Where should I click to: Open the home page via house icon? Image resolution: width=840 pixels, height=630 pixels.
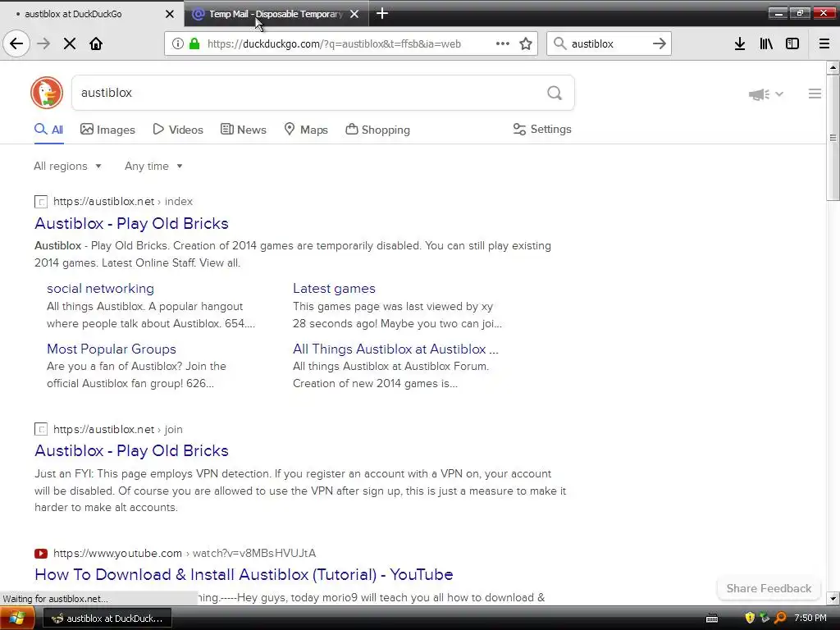(96, 43)
